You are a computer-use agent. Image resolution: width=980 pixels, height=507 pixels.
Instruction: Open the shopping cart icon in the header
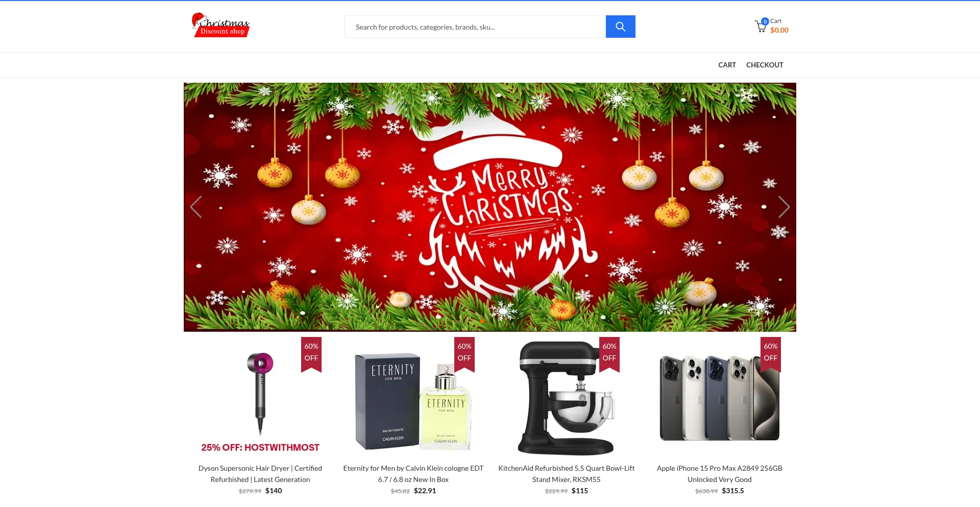pyautogui.click(x=761, y=26)
